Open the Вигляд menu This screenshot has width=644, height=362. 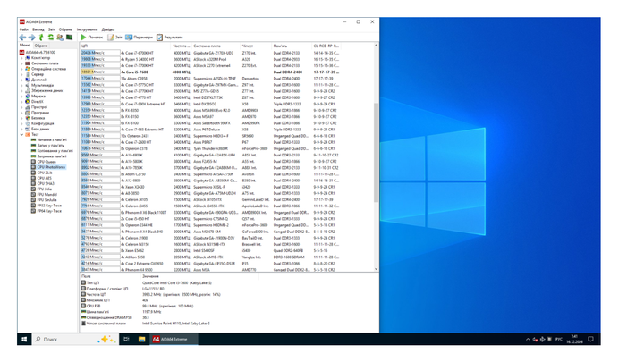(38, 29)
